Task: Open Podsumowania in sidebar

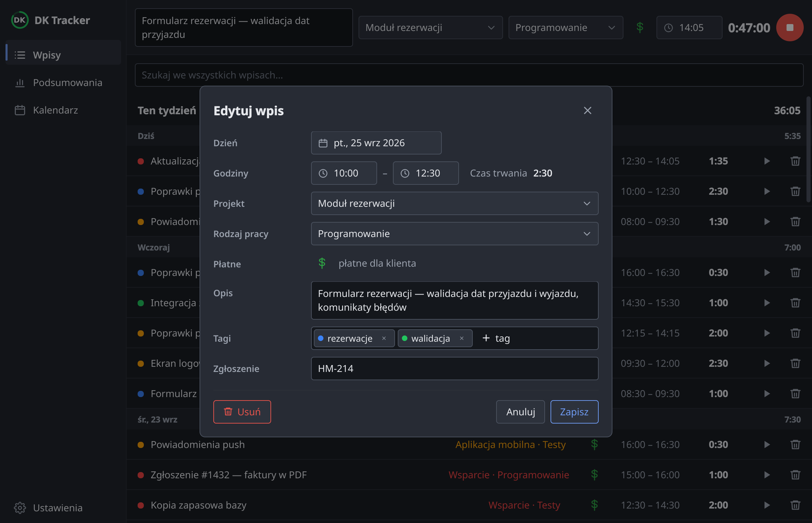Action: pyautogui.click(x=63, y=83)
